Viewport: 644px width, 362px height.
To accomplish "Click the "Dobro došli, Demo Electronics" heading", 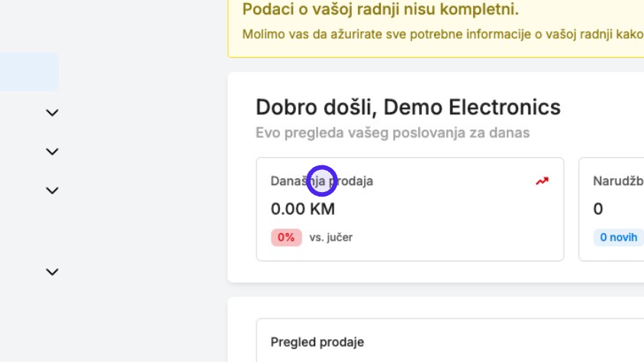I will pyautogui.click(x=408, y=107).
